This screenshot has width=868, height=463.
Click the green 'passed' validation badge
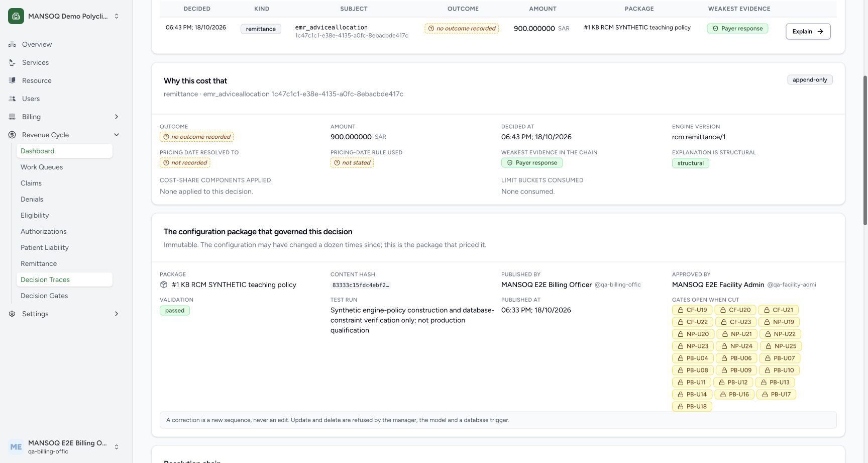175,311
